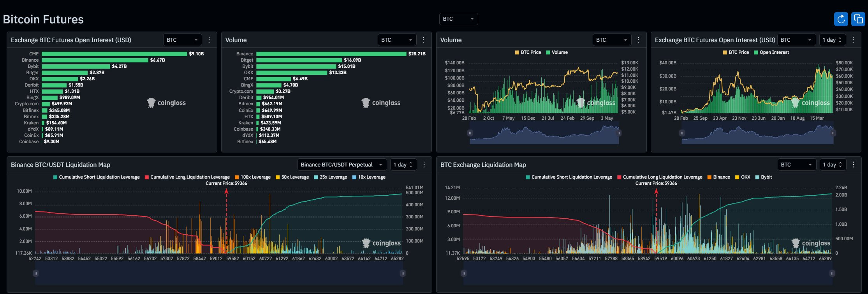
Task: Open BTC dropdown in Volume history panel
Action: click(612, 40)
